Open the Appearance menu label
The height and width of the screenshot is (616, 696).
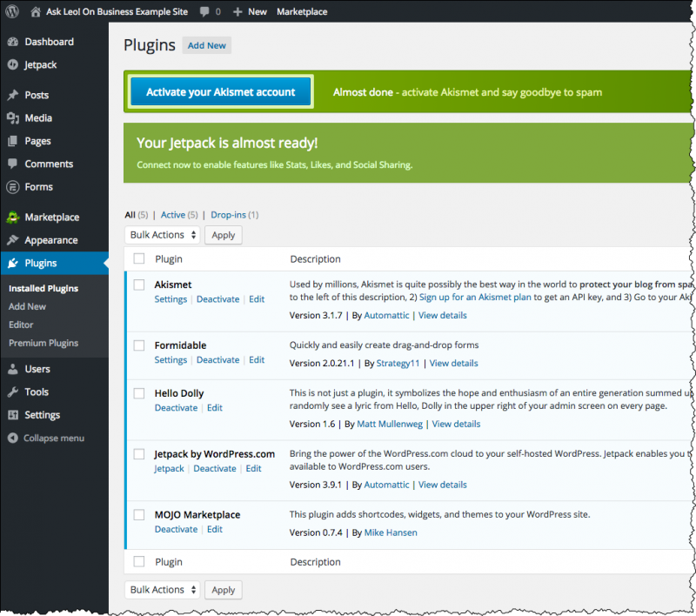[x=51, y=240]
